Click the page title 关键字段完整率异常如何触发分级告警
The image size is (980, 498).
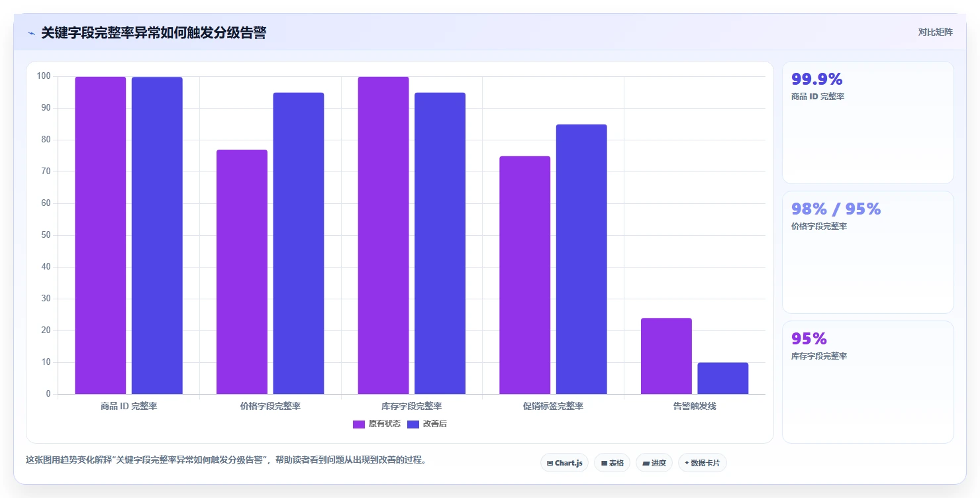(x=154, y=33)
